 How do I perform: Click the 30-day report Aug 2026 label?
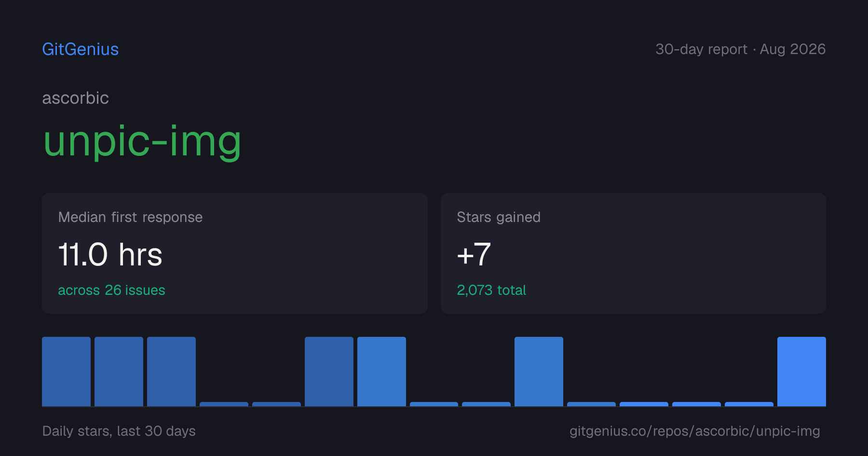click(x=740, y=49)
